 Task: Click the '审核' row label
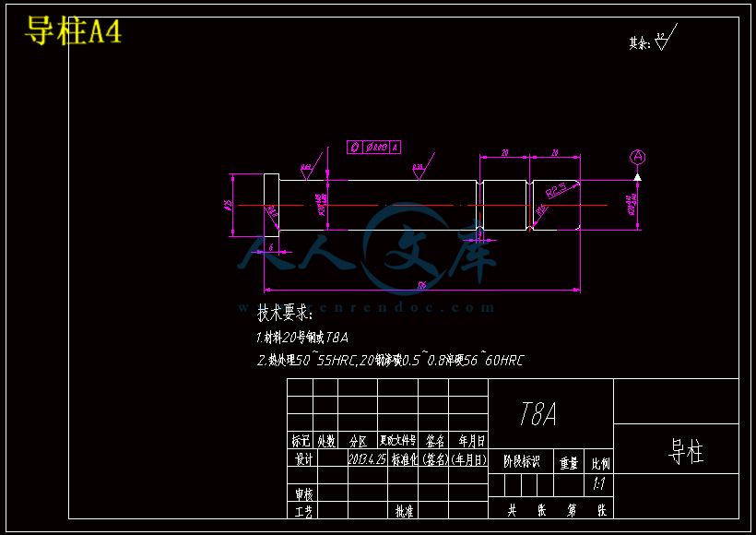[x=302, y=494]
